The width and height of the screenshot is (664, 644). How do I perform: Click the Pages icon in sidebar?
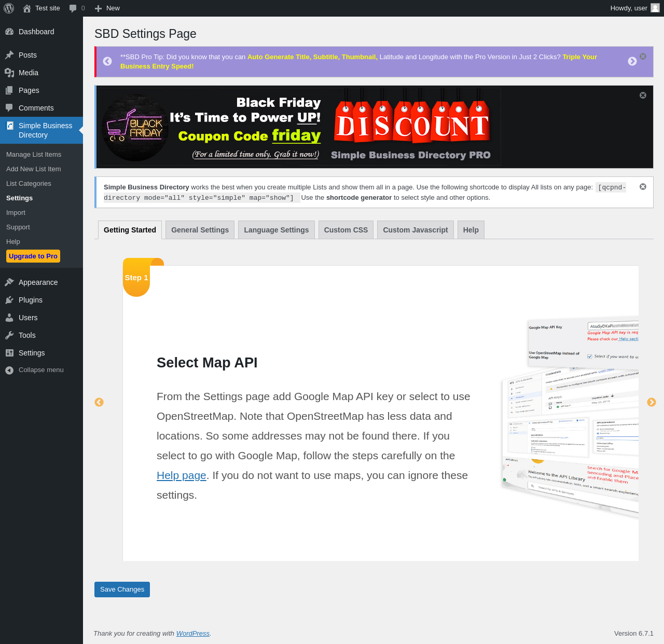[9, 90]
